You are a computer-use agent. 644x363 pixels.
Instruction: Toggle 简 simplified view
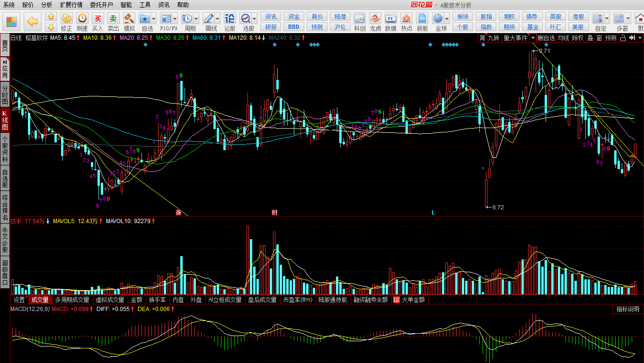[482, 38]
